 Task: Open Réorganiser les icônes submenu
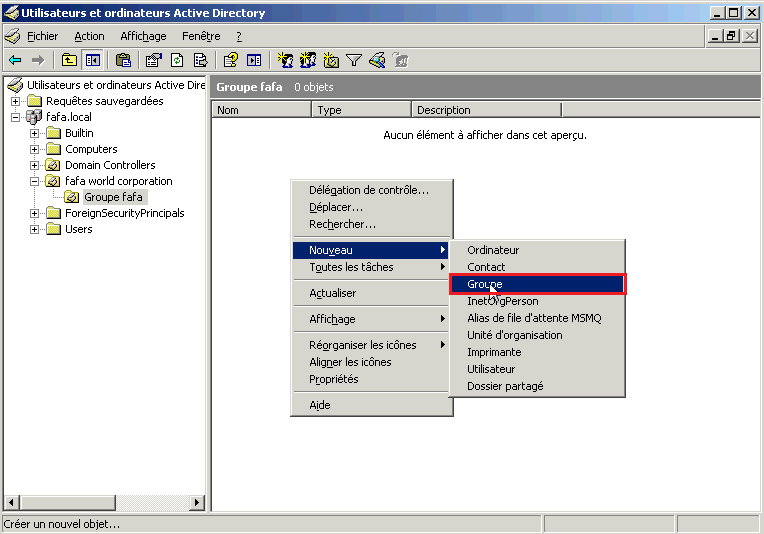click(x=371, y=345)
